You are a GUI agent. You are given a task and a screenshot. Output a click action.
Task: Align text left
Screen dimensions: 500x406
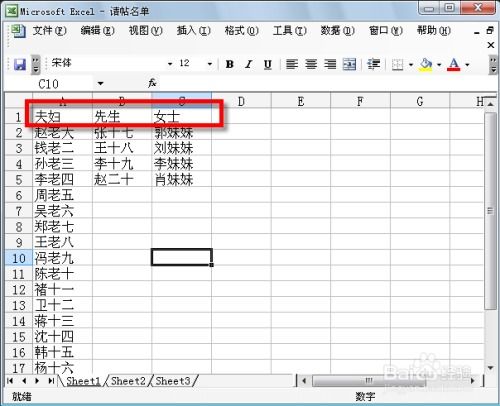click(292, 64)
